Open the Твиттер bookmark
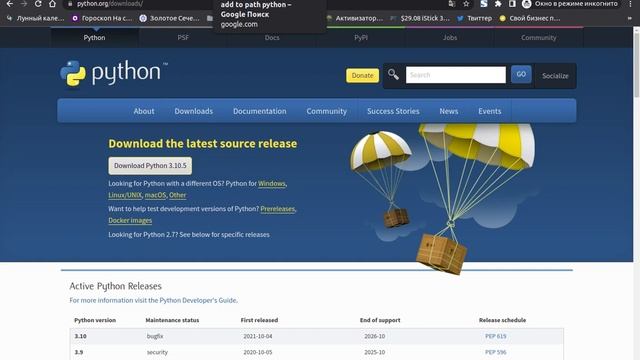The height and width of the screenshot is (360, 640). coord(475,18)
